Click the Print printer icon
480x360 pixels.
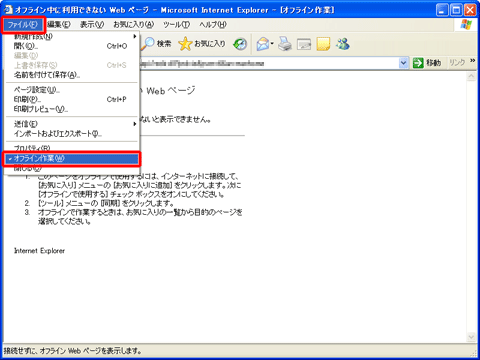285,44
